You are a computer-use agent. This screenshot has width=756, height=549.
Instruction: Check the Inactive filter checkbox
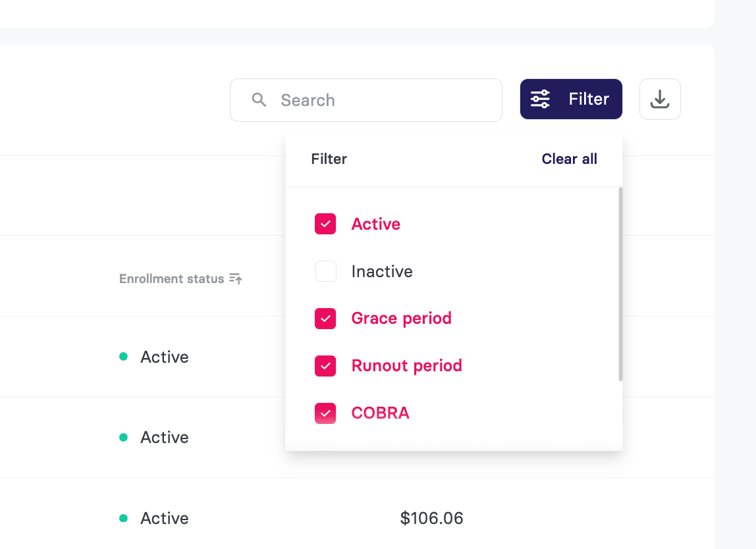pos(325,271)
